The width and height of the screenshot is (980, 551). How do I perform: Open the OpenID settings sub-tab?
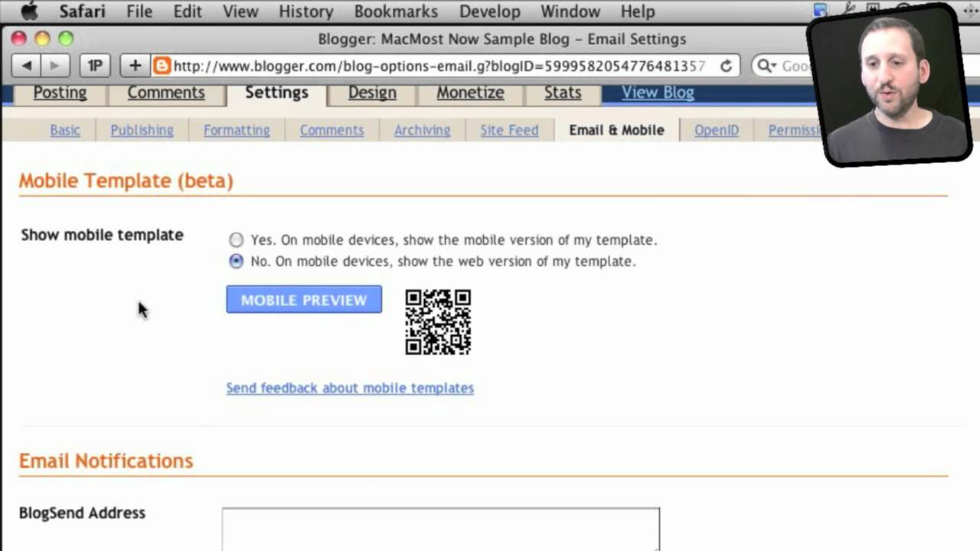717,130
